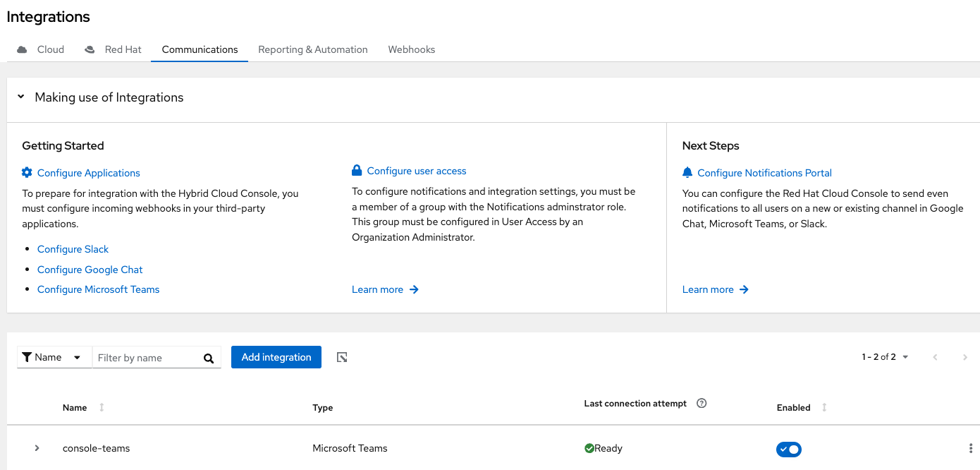This screenshot has height=470, width=980.
Task: Open Configure Notifications Portal link
Action: (x=764, y=173)
